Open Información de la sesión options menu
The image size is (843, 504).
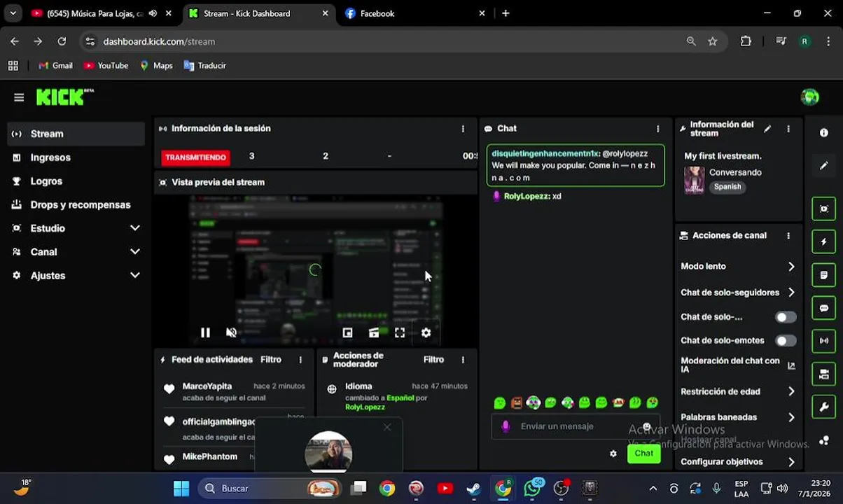(463, 129)
